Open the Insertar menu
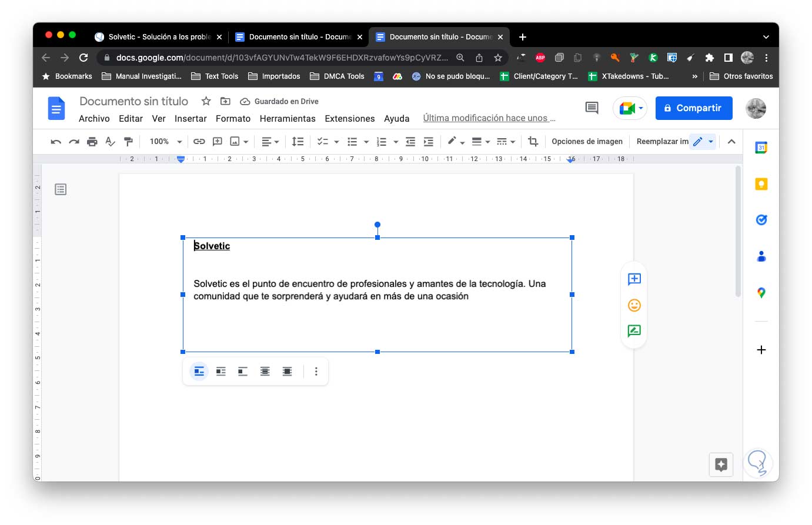The width and height of the screenshot is (812, 525). click(x=191, y=118)
